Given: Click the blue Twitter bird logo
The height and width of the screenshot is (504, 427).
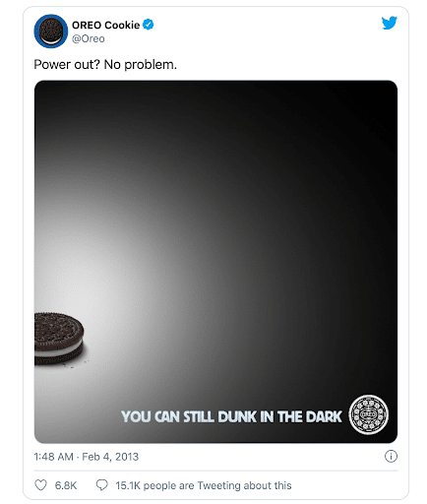Looking at the screenshot, I should (x=390, y=23).
